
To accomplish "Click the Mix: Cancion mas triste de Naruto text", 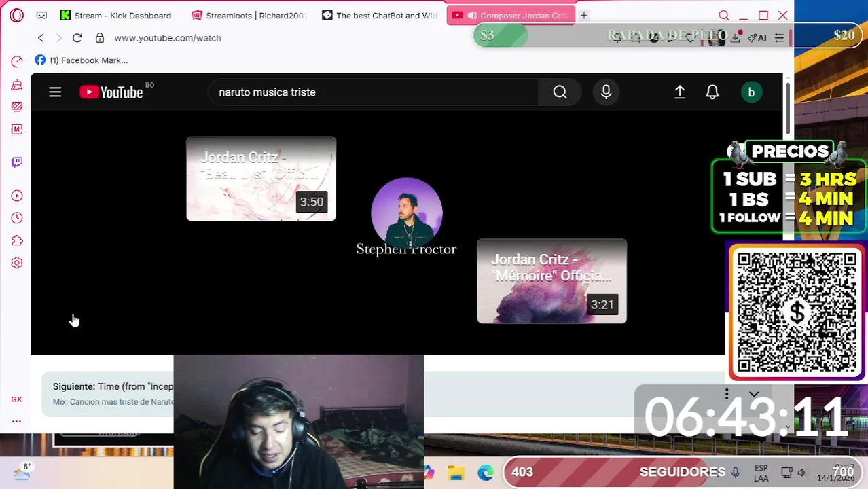I will coord(113,402).
